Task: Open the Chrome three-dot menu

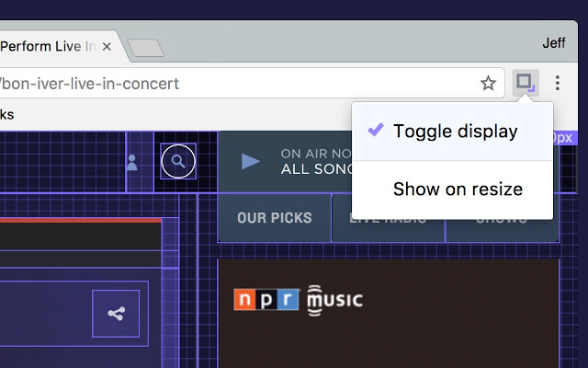Action: pos(558,83)
